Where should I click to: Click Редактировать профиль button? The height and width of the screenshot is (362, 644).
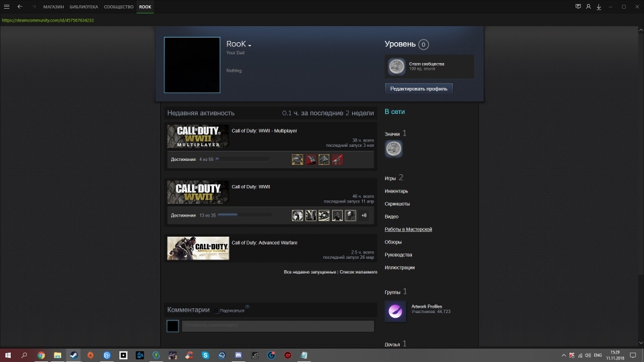(x=419, y=88)
